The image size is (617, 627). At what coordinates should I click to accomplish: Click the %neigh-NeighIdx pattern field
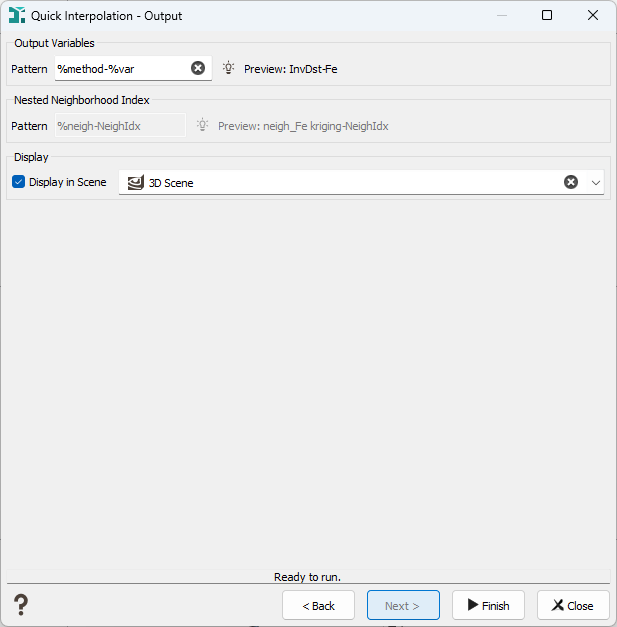[120, 126]
